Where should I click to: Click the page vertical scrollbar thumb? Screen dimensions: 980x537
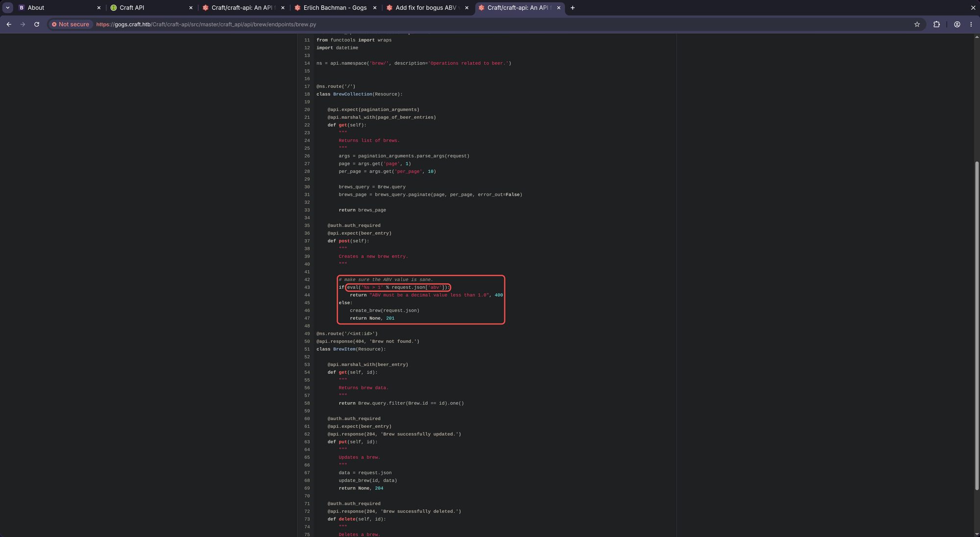pyautogui.click(x=977, y=325)
